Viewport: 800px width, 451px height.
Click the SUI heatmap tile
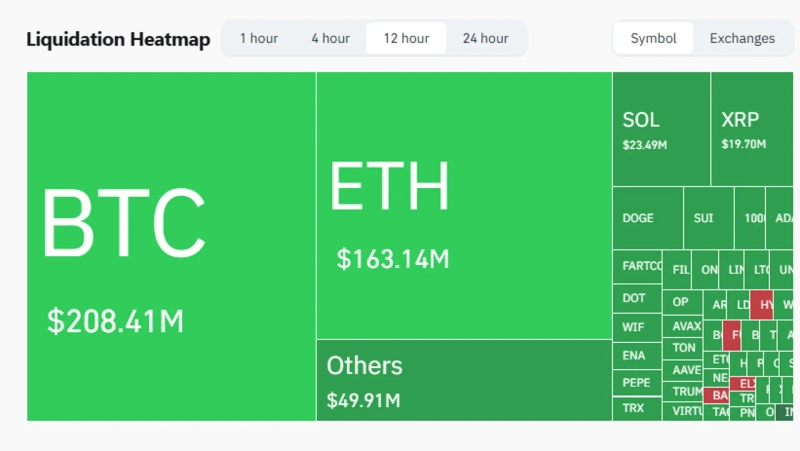(704, 218)
